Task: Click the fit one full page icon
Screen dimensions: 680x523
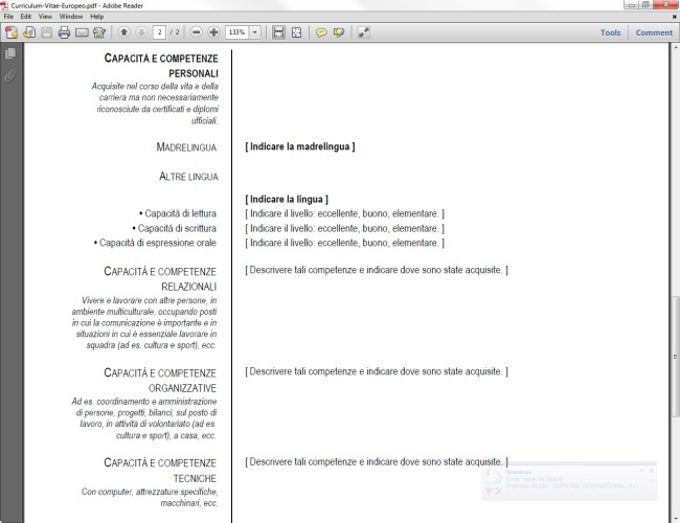Action: click(x=297, y=33)
